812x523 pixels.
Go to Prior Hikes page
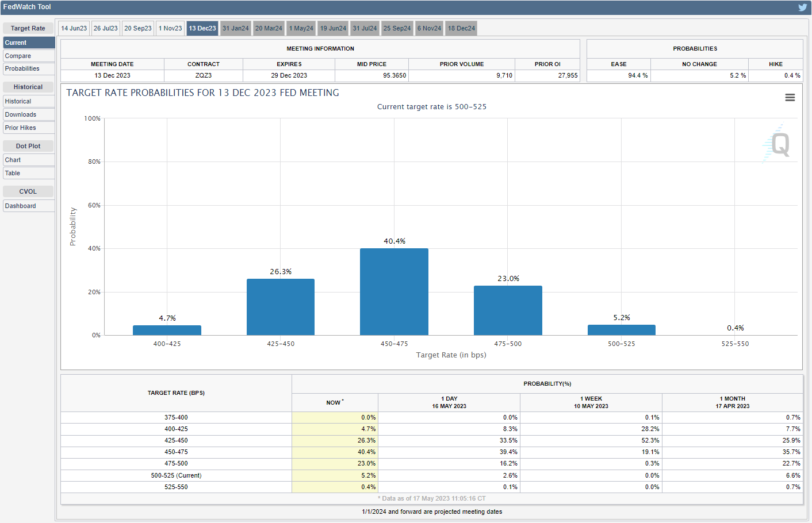point(29,128)
